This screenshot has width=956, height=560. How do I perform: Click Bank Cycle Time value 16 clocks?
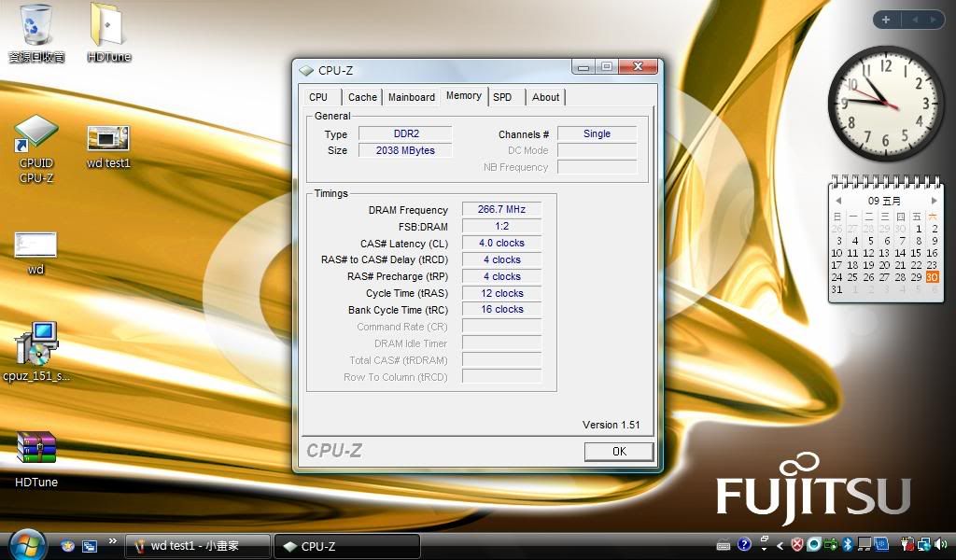click(x=501, y=310)
